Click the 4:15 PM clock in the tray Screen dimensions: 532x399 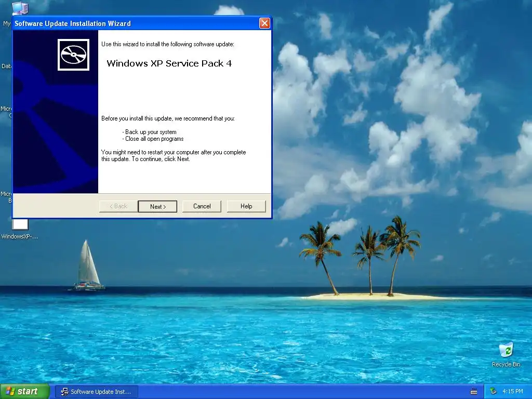point(513,392)
